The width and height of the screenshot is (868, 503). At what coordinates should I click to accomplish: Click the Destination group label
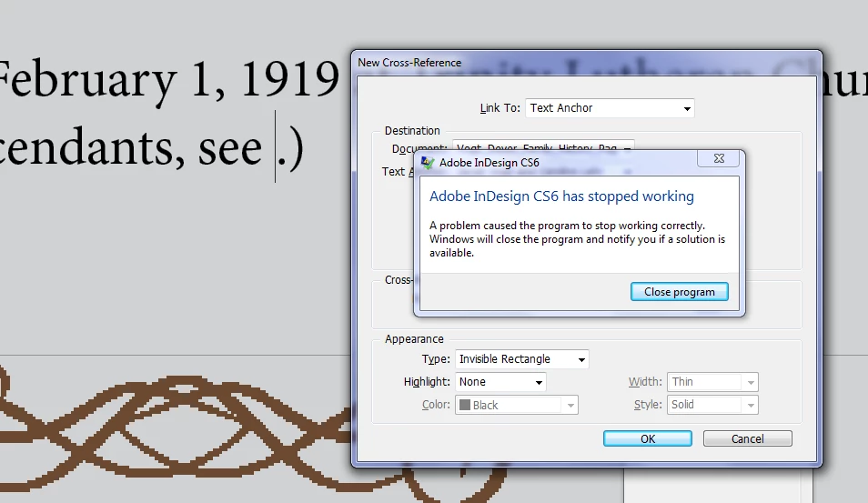[x=412, y=131]
